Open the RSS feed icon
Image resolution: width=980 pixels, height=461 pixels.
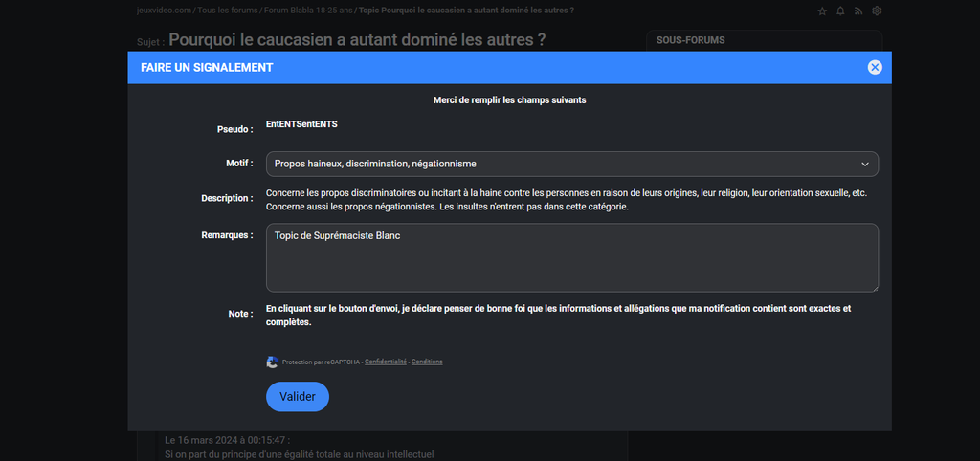click(858, 11)
